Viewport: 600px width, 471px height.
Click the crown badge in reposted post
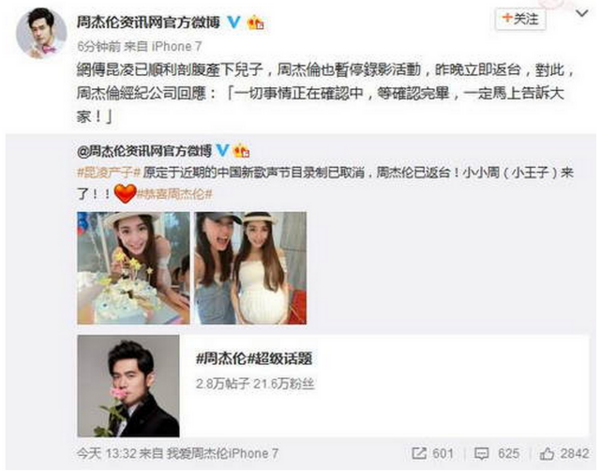pyautogui.click(x=242, y=150)
